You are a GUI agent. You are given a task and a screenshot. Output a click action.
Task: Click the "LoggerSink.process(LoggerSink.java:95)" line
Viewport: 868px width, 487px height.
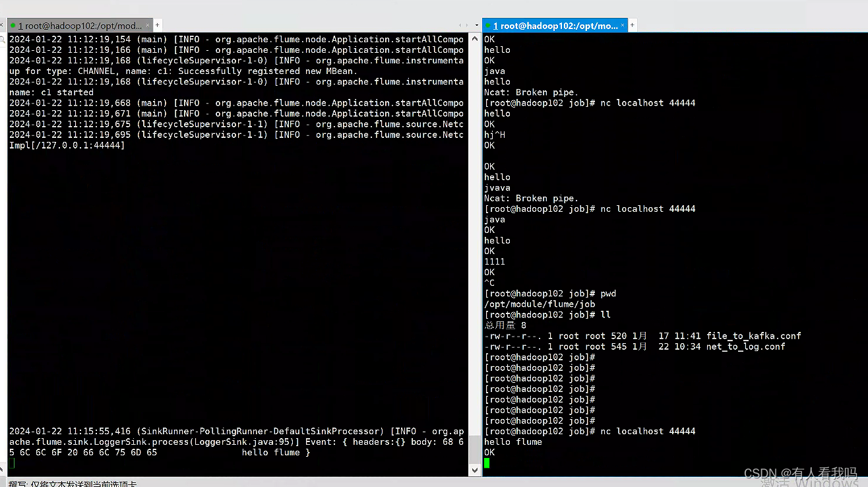(236, 442)
